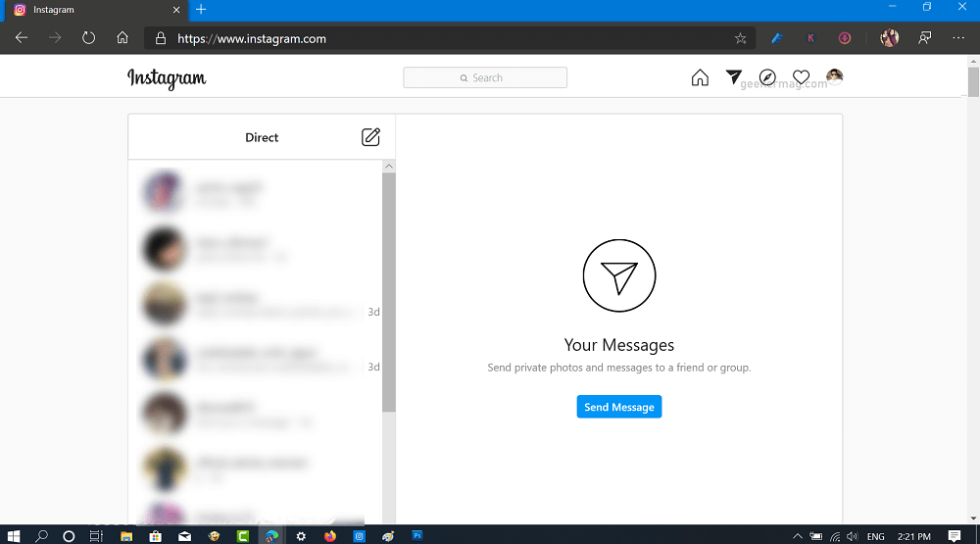Click the Direct header title
This screenshot has height=544, width=980.
[x=262, y=137]
